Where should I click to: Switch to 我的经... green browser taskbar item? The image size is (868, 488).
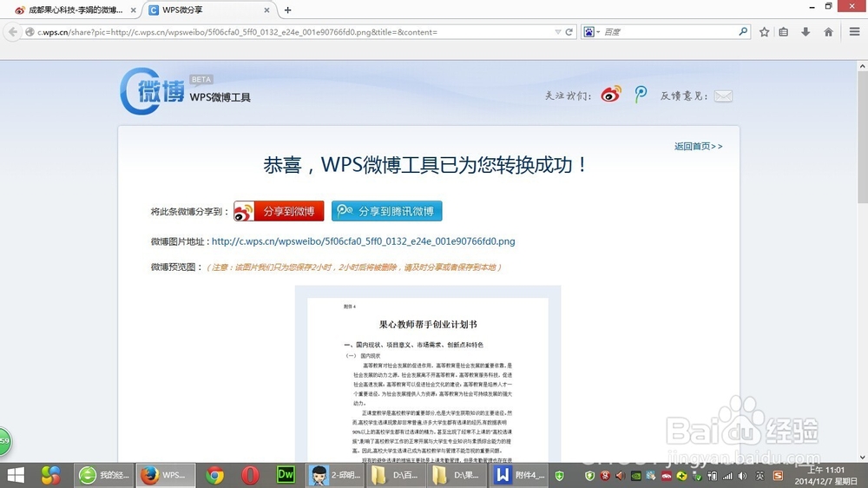[104, 475]
